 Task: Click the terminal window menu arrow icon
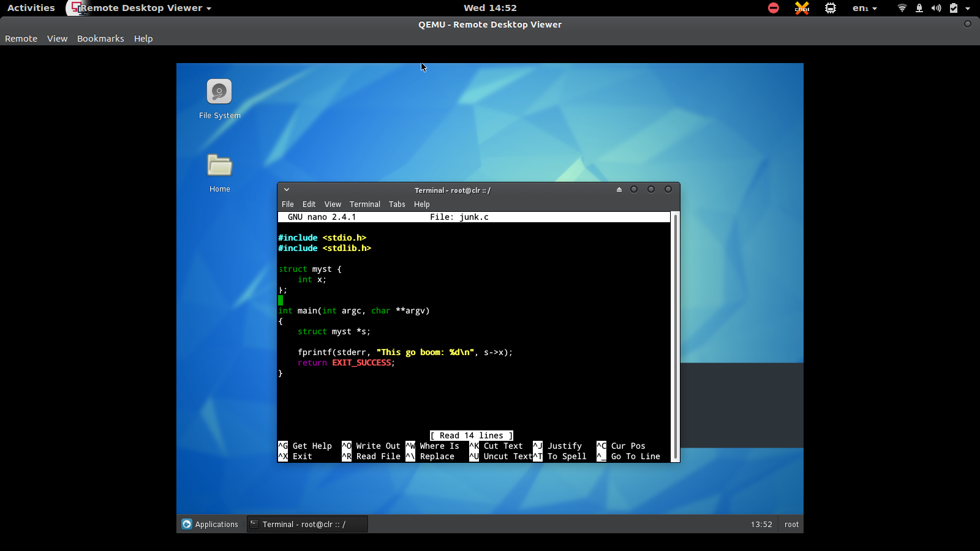(x=287, y=190)
